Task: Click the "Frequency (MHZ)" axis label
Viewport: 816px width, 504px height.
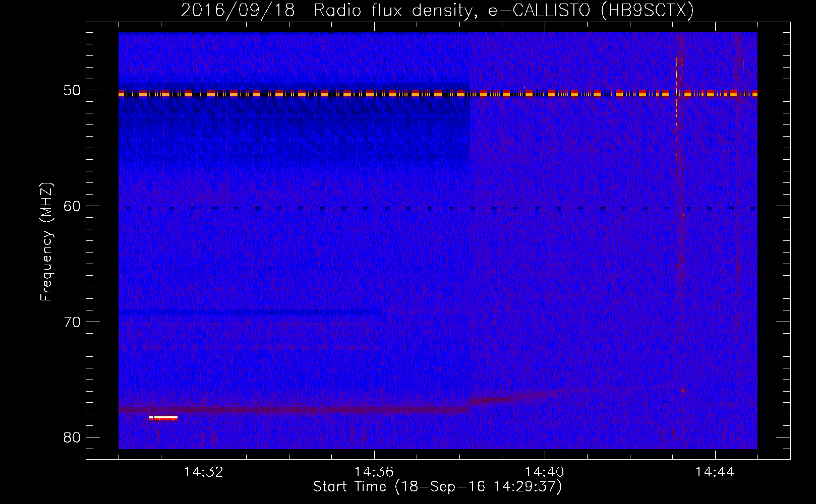Action: (x=46, y=242)
